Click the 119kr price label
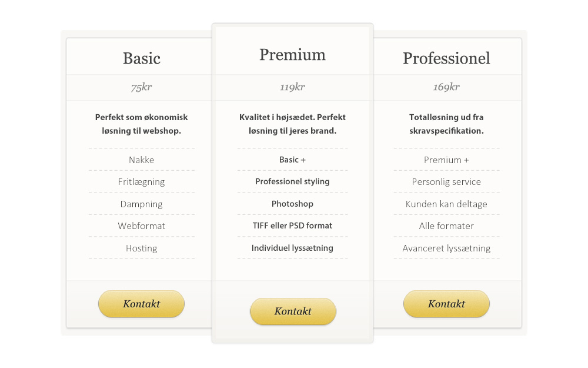588x368 pixels. click(292, 87)
